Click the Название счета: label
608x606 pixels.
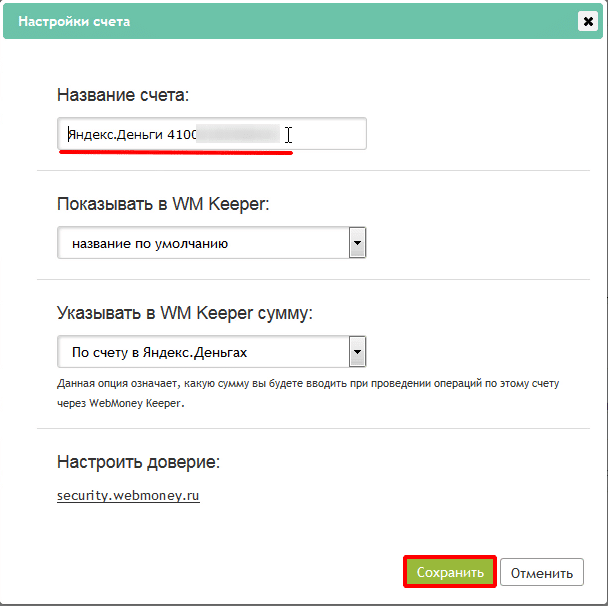[123, 95]
